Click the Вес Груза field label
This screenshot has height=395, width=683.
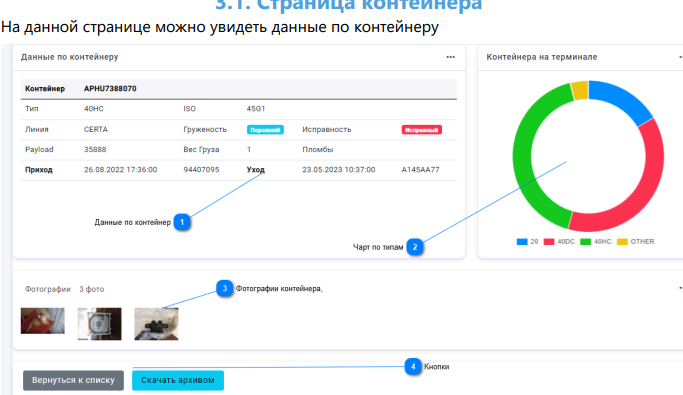(201, 149)
